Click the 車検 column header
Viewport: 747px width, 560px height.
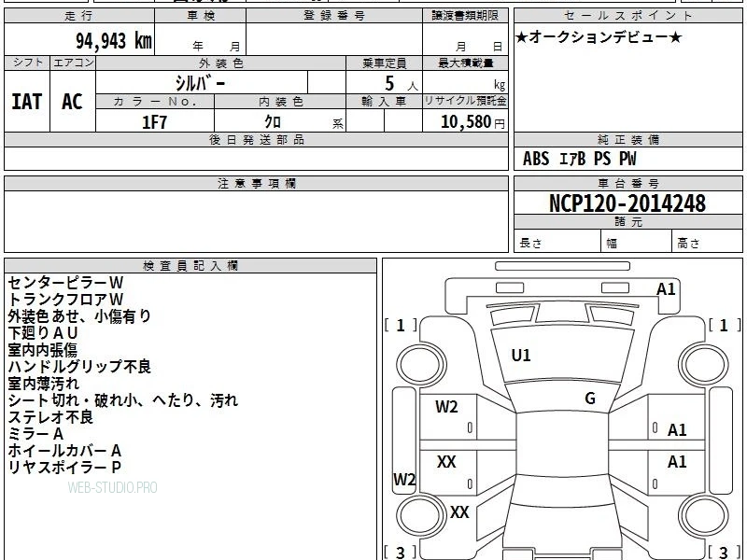(x=201, y=16)
